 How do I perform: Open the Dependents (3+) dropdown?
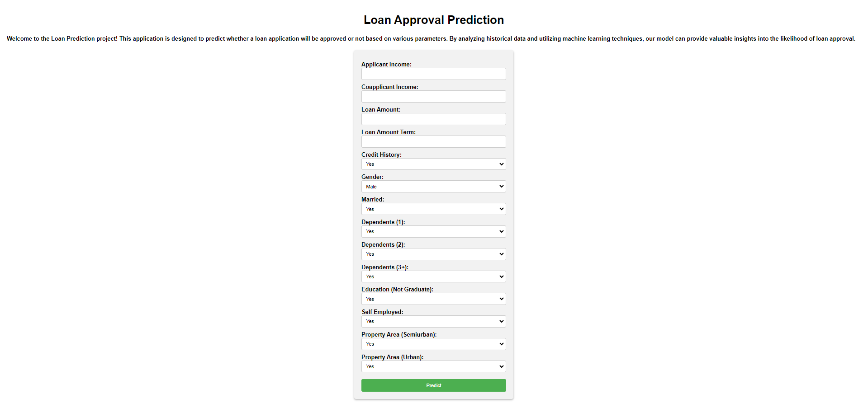pyautogui.click(x=433, y=276)
